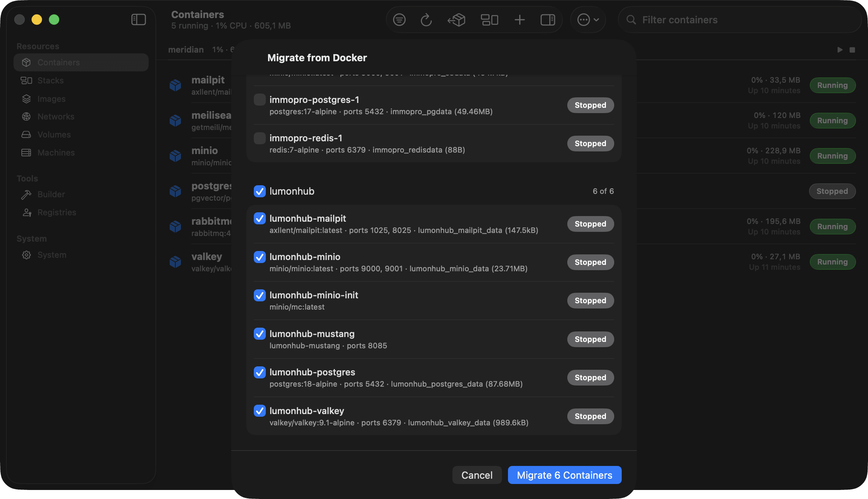Click Stopped badge for lumonhub-valkey
This screenshot has height=499, width=868.
[x=591, y=416]
